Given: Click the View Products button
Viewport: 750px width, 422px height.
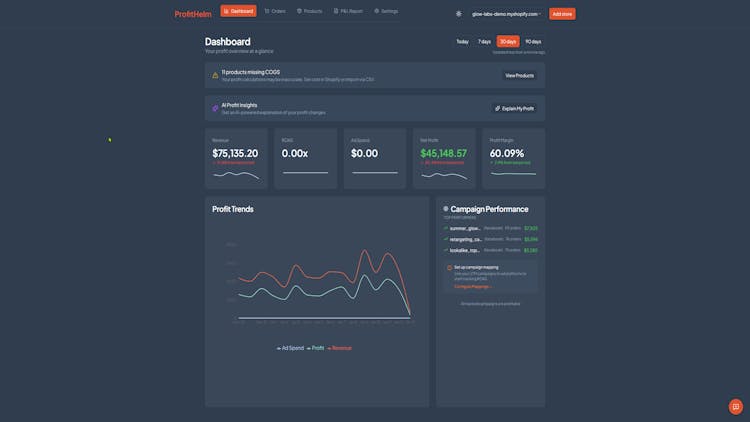Looking at the screenshot, I should coord(519,75).
